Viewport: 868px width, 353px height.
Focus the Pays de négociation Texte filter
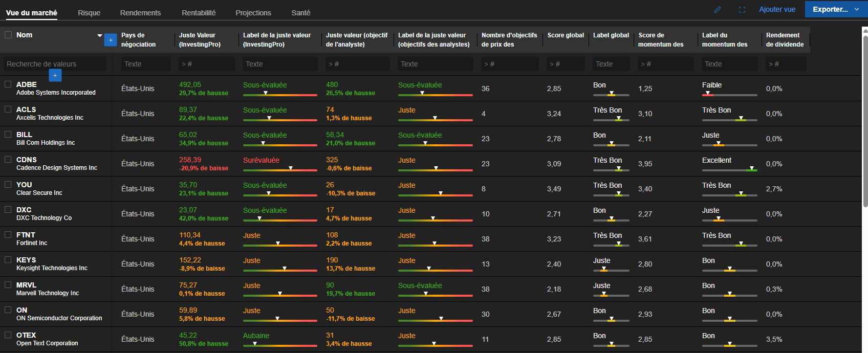(x=146, y=64)
